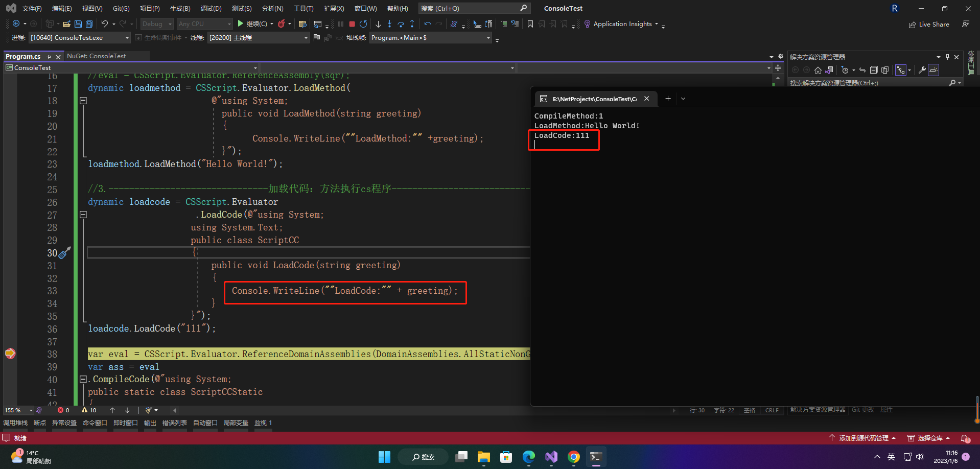980x469 pixels.
Task: Click the taskbar 搜索 search box
Action: (423, 457)
